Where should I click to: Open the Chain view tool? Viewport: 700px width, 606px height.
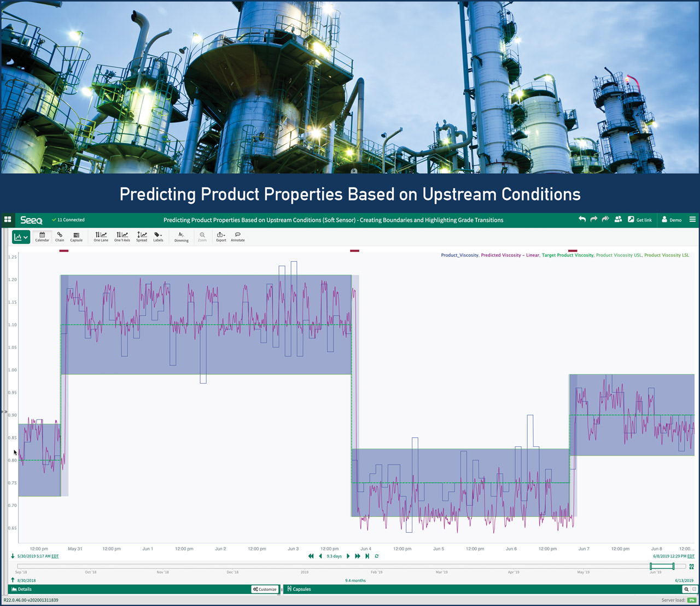coord(60,237)
